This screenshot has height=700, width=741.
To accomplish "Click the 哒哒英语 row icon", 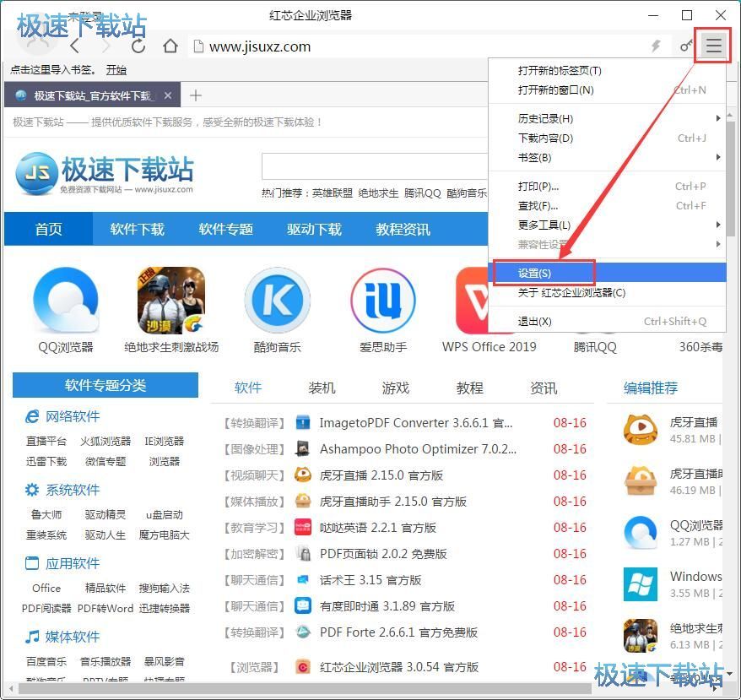I will coord(302,527).
